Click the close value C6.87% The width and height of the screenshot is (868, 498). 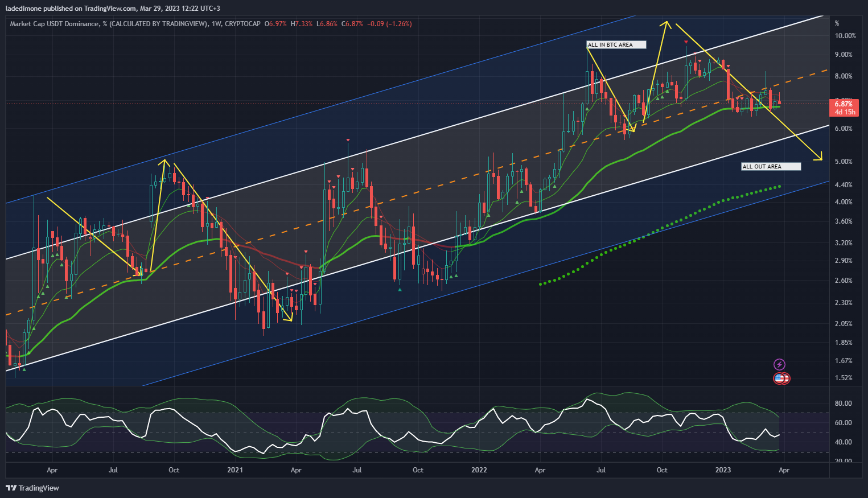tap(352, 24)
